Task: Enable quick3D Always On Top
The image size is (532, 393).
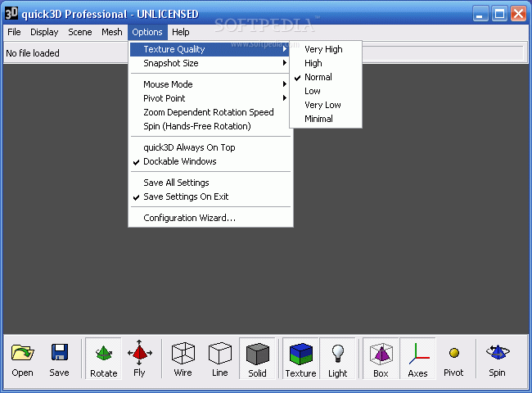Action: coord(210,147)
